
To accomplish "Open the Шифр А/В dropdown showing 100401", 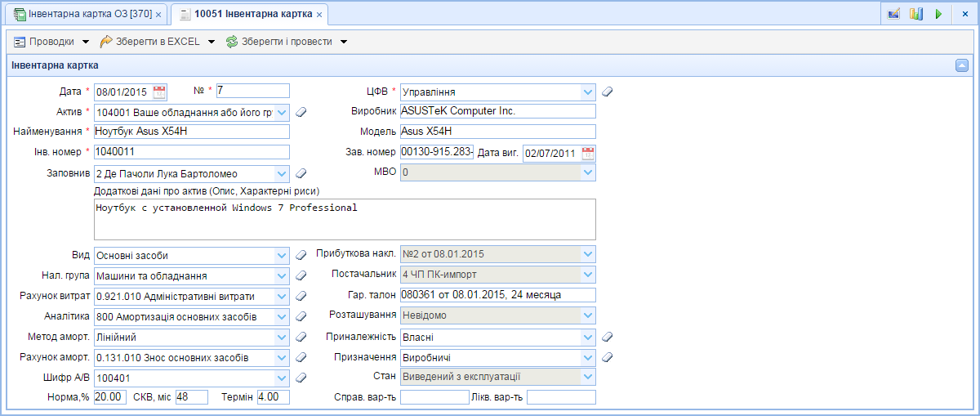I will click(282, 378).
